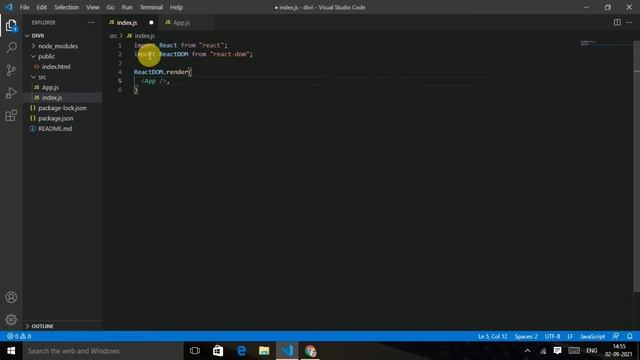Open File Explorer from taskbar
The image size is (640, 360).
[264, 351]
